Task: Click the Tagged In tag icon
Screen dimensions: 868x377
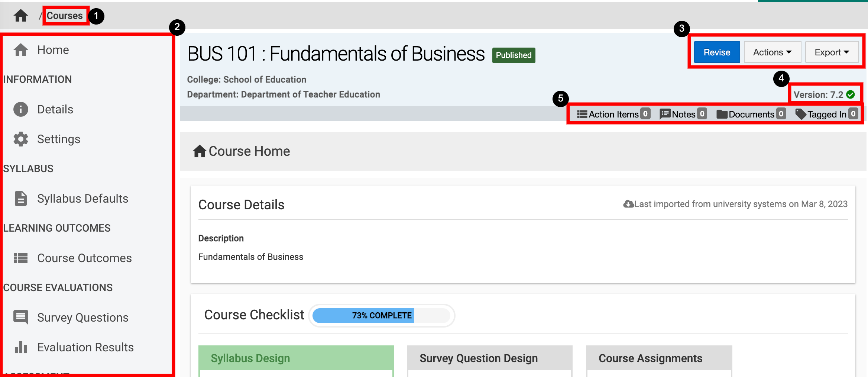Action: 800,114
